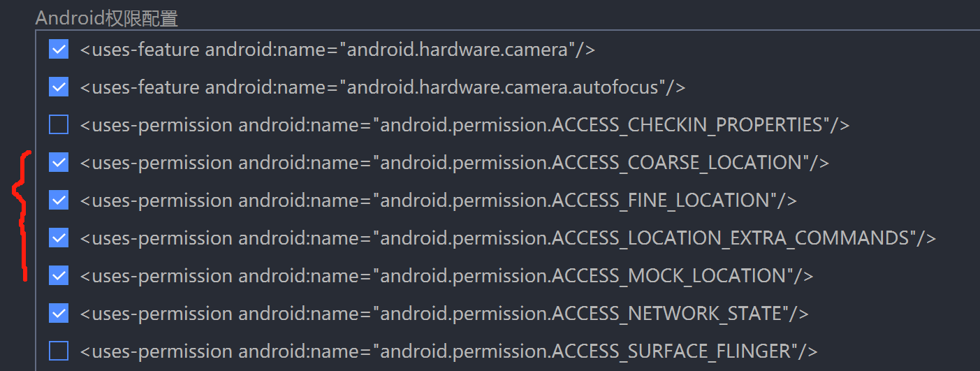Click the ACCESS_COARSE_LOCATION permission label text
The height and width of the screenshot is (371, 980).
454,163
